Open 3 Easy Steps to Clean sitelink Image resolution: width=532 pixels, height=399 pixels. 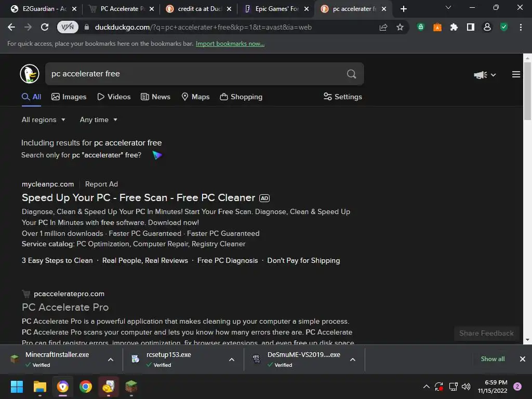(x=57, y=261)
